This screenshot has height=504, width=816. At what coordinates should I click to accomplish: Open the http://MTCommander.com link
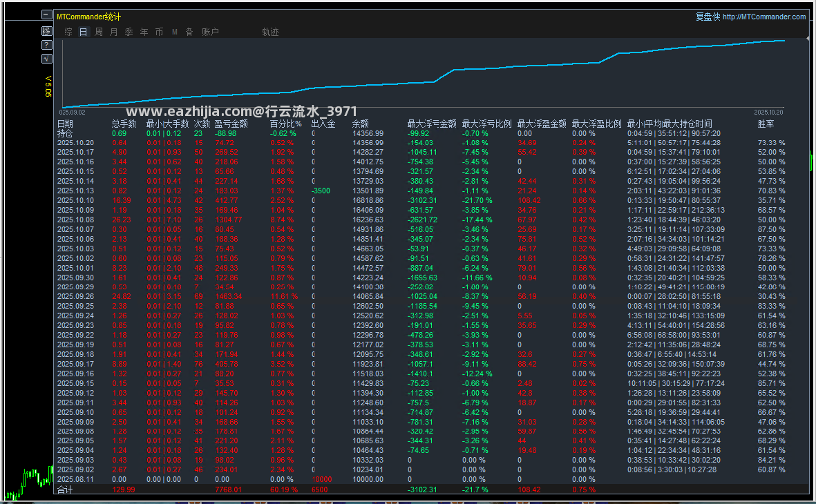[x=764, y=17]
